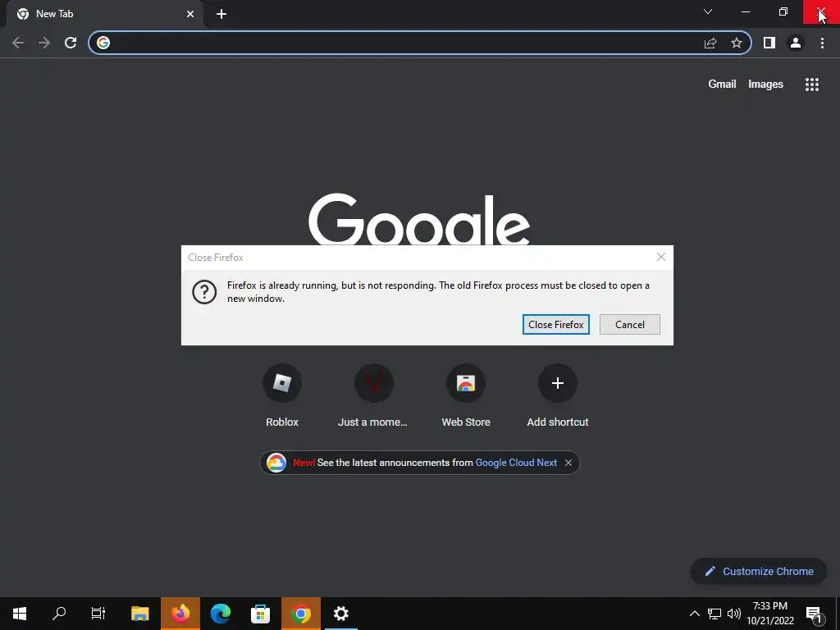Reload the page with the refresh icon
Image resolution: width=840 pixels, height=630 pixels.
tap(71, 43)
